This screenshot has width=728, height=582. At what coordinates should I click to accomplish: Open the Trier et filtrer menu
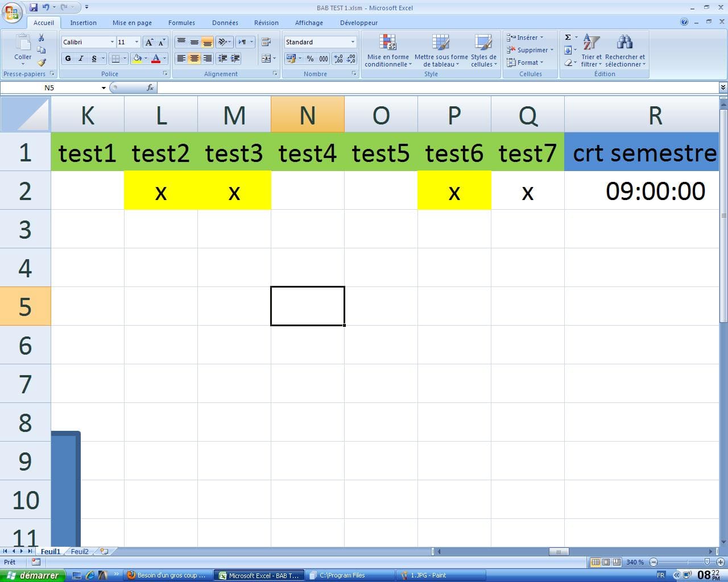pos(591,51)
